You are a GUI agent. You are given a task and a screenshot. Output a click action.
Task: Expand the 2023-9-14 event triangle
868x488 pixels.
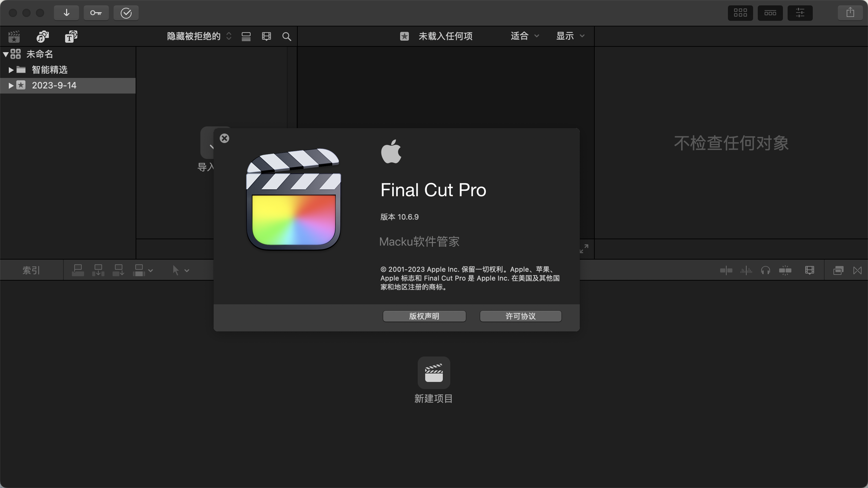click(11, 85)
